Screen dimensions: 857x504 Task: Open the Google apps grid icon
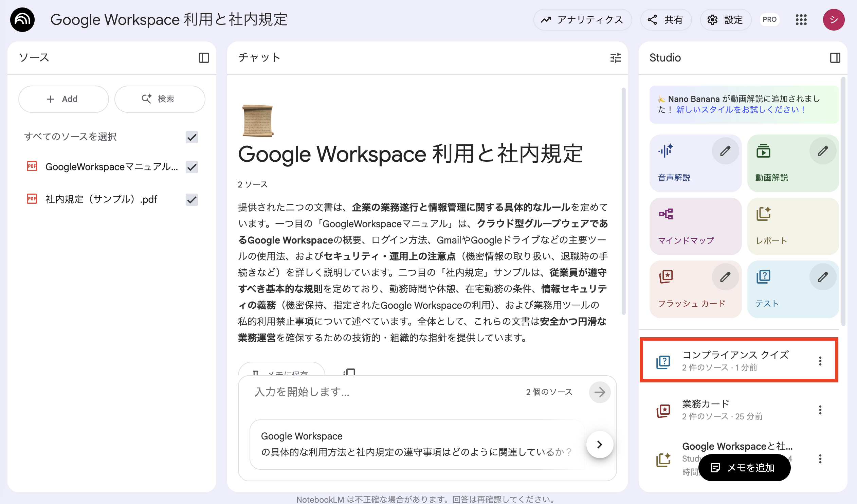(801, 20)
